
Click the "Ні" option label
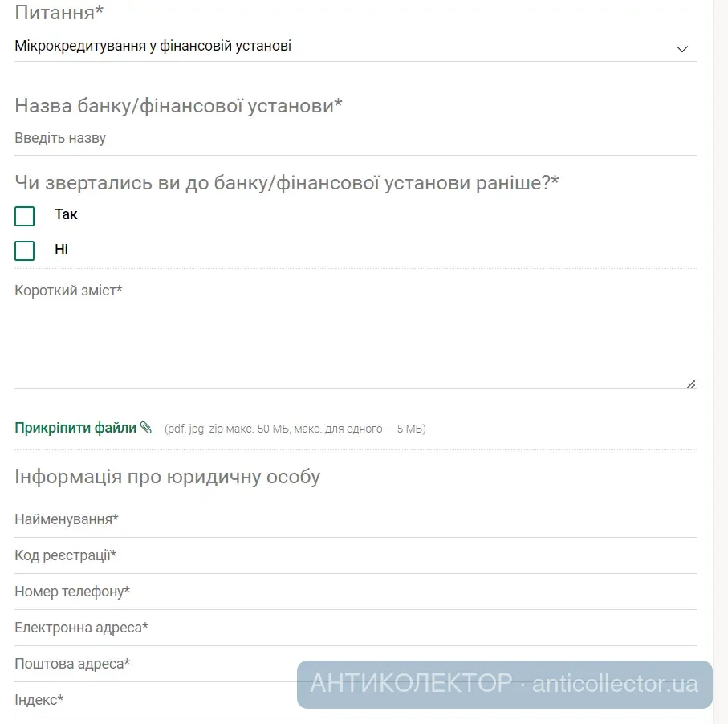click(x=61, y=250)
